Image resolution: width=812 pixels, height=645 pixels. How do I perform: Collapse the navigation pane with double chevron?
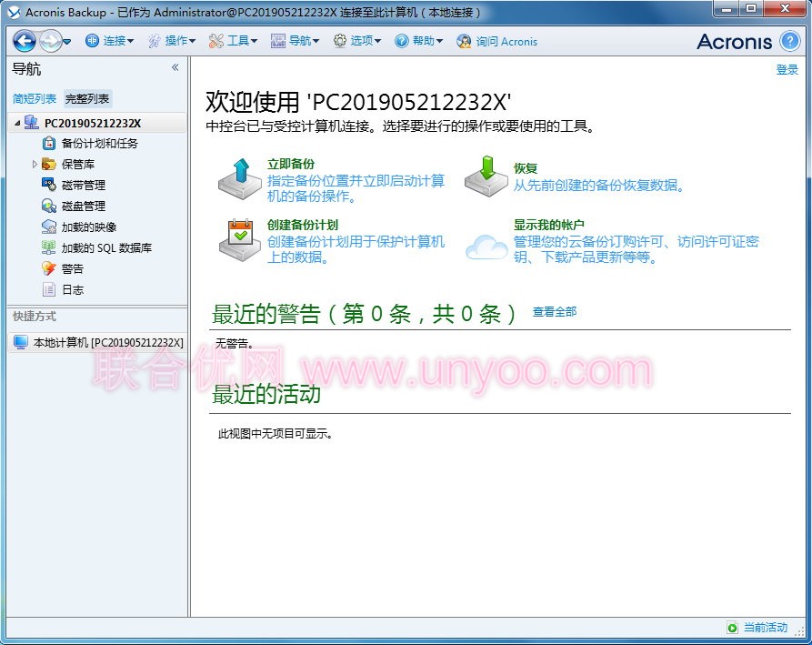point(175,67)
